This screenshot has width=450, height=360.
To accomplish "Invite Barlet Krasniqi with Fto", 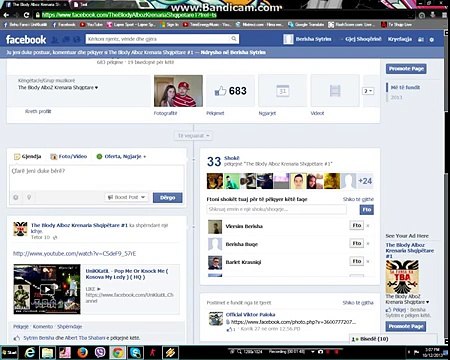I will 357,261.
